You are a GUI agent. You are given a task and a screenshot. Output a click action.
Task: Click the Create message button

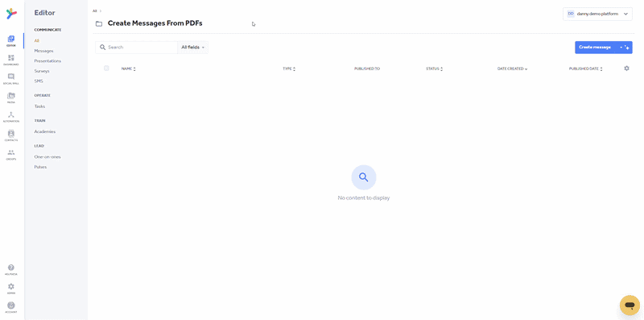595,48
